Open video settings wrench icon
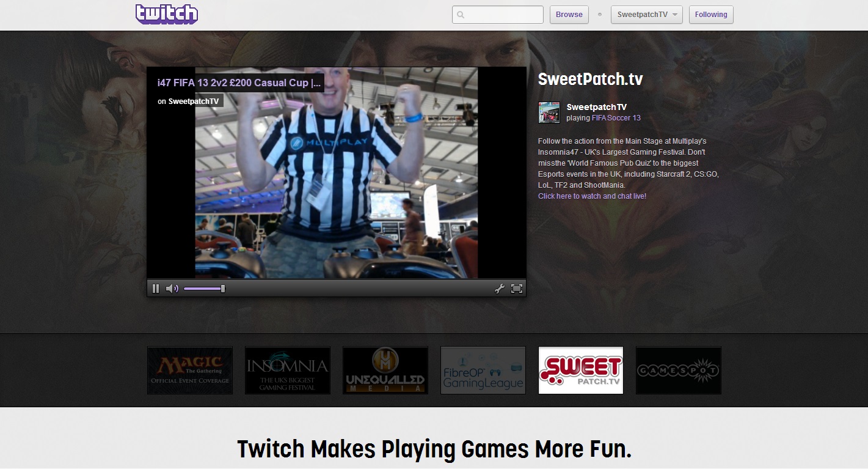 point(499,289)
